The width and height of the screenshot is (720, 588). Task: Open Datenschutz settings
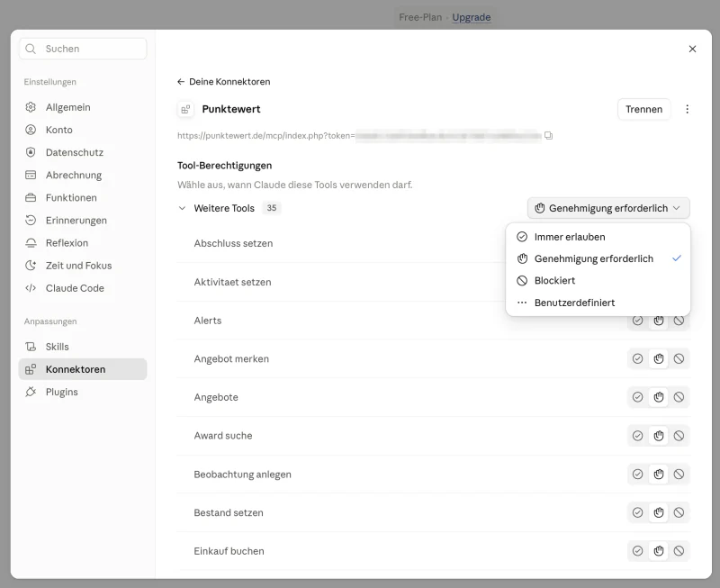pos(83,152)
